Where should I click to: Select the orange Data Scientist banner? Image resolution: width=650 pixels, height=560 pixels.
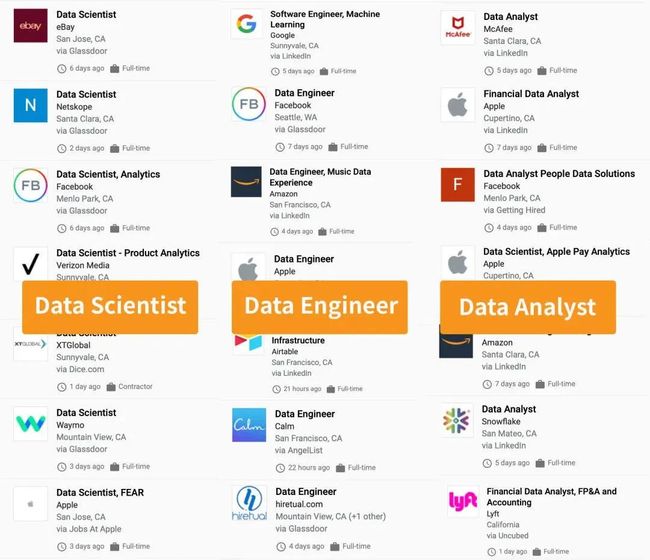click(110, 307)
